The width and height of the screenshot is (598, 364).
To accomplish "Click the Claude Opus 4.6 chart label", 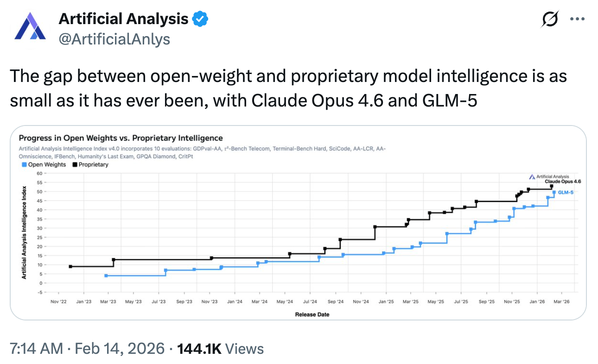I will click(563, 182).
